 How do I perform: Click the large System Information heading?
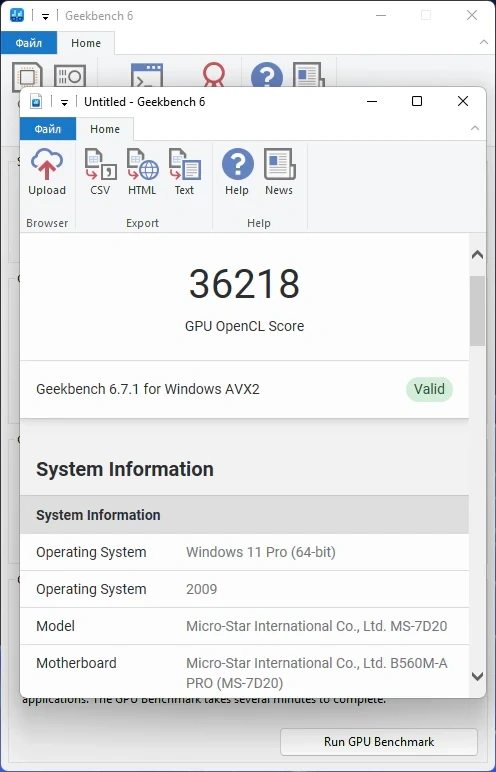point(125,469)
